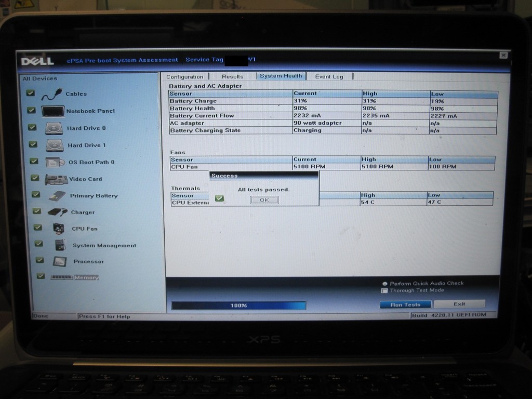The image size is (532, 399).
Task: Click the All Devices heading
Action: (40, 78)
